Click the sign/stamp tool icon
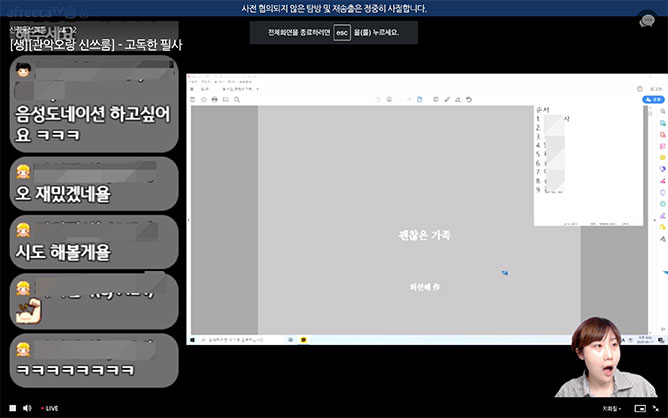Screen dimensions: 668x418 458,99
